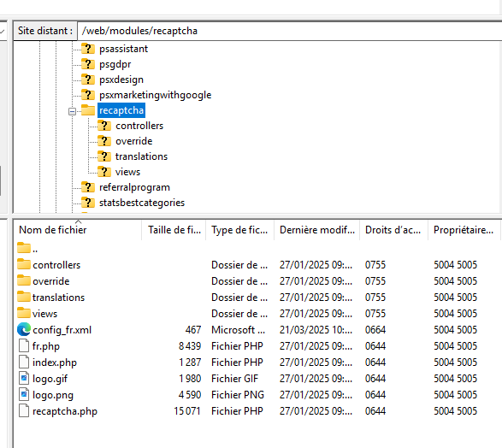Select referralprogram folder in tree

[134, 187]
